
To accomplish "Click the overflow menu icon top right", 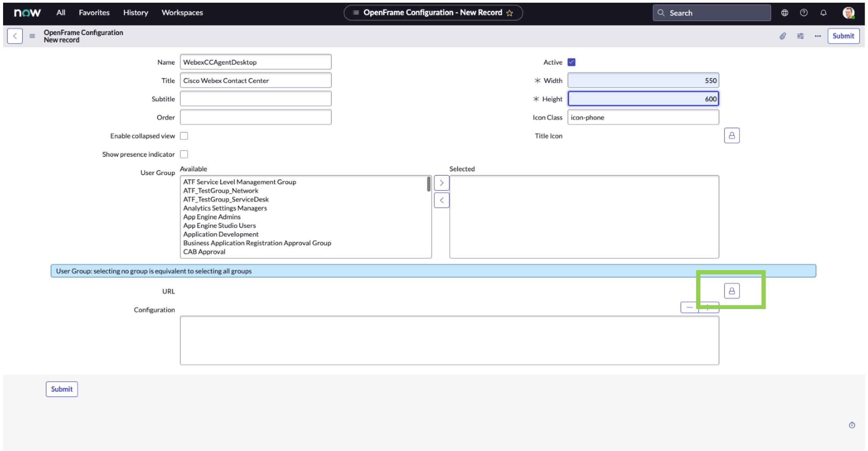I will [818, 36].
